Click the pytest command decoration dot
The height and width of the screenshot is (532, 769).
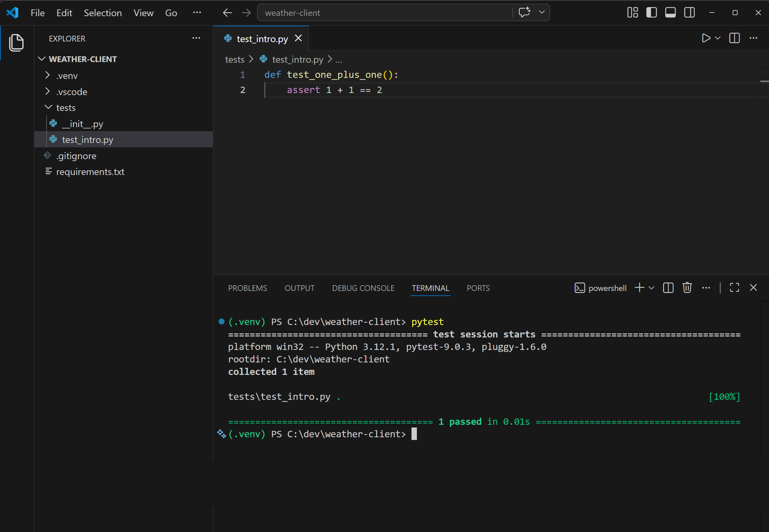coord(222,322)
